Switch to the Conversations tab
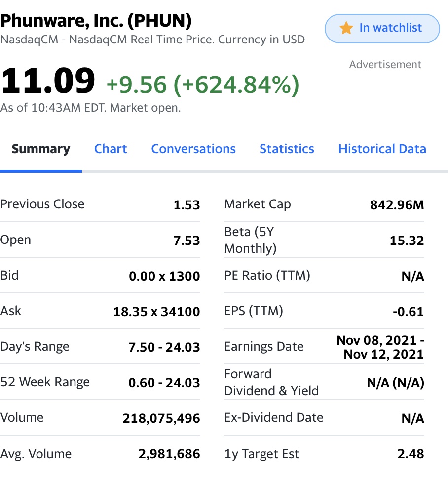Viewport: 448px width, 482px height. (193, 149)
